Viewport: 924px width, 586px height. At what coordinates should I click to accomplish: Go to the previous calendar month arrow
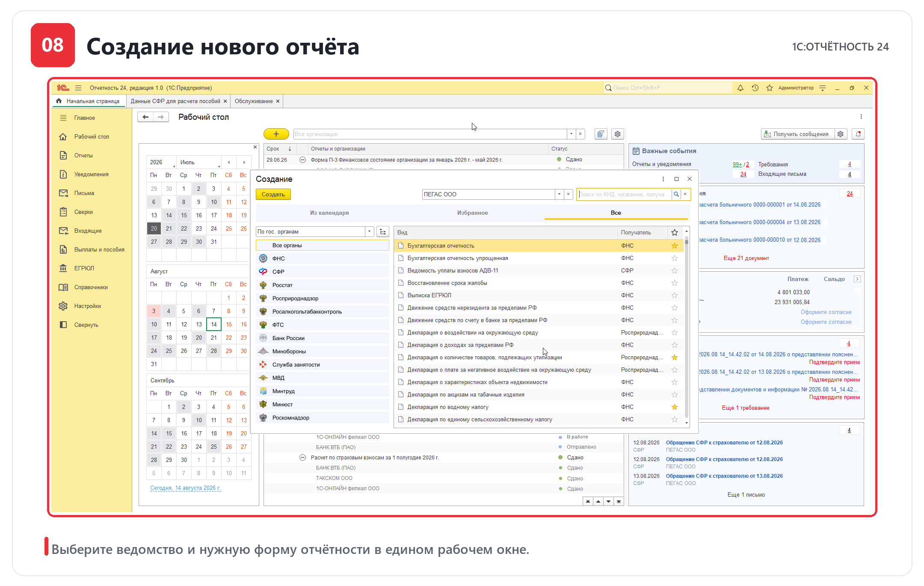pyautogui.click(x=229, y=163)
